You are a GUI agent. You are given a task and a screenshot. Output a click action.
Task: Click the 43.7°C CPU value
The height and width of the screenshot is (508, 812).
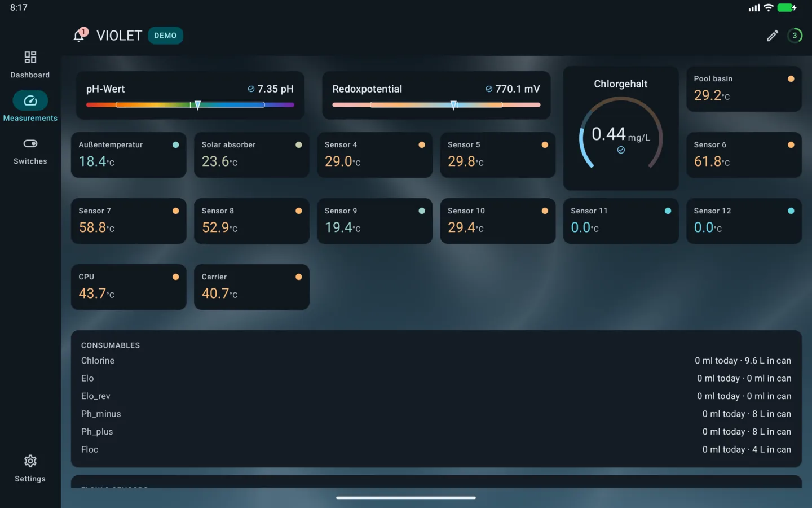pos(96,294)
